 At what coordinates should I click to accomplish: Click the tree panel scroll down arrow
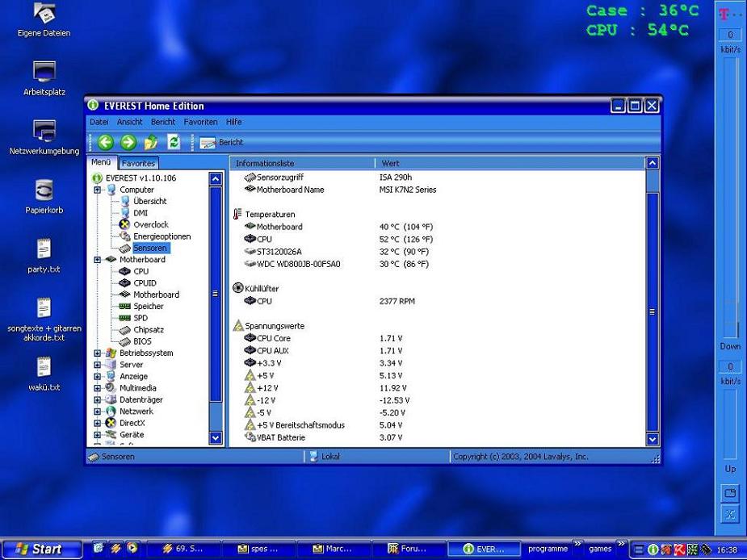[x=216, y=437]
